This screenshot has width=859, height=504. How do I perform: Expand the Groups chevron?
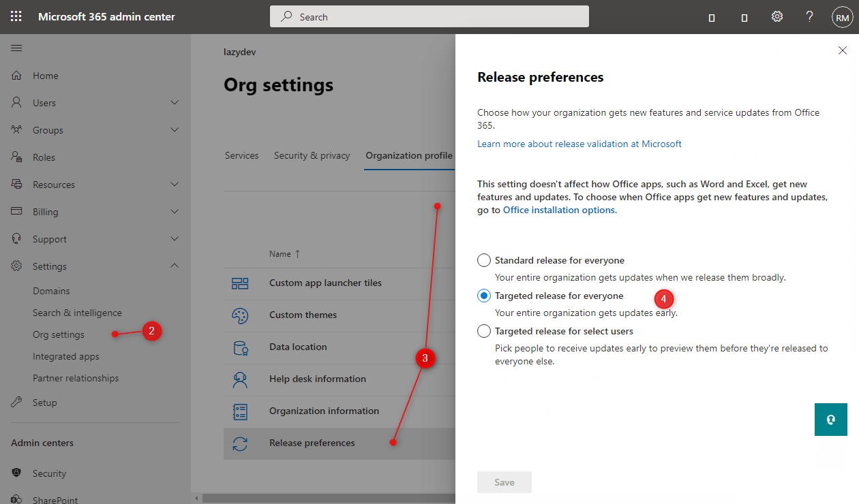coord(175,130)
